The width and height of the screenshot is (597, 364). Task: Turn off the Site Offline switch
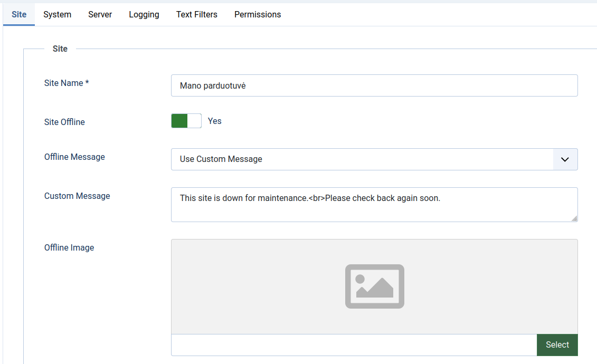(x=186, y=121)
